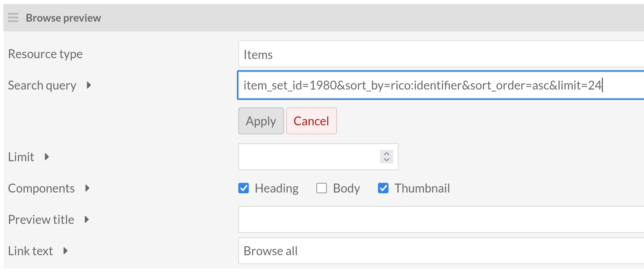Click the empty Preview title field

click(x=441, y=219)
